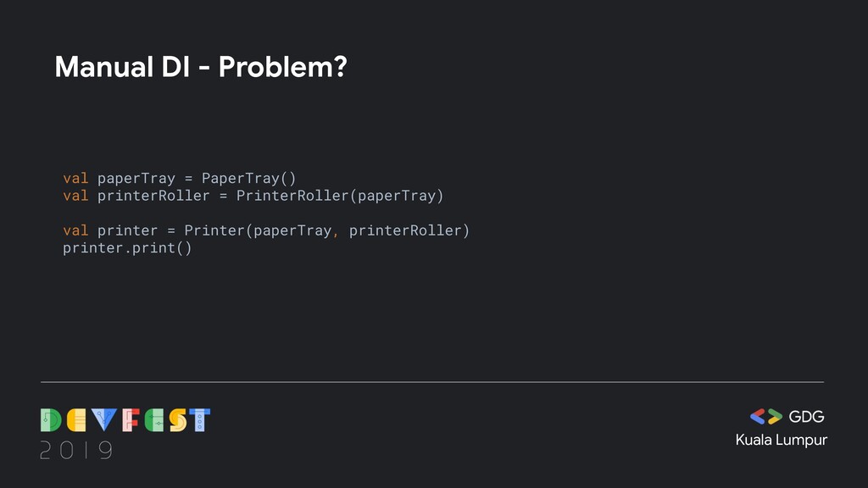The image size is (868, 488).
Task: Click the printer.print() code line
Action: click(127, 248)
